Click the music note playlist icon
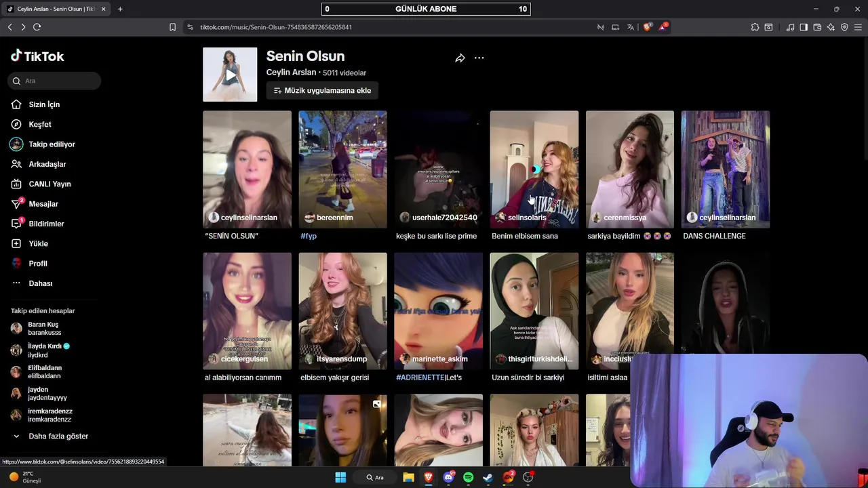This screenshot has width=868, height=488. 790,27
